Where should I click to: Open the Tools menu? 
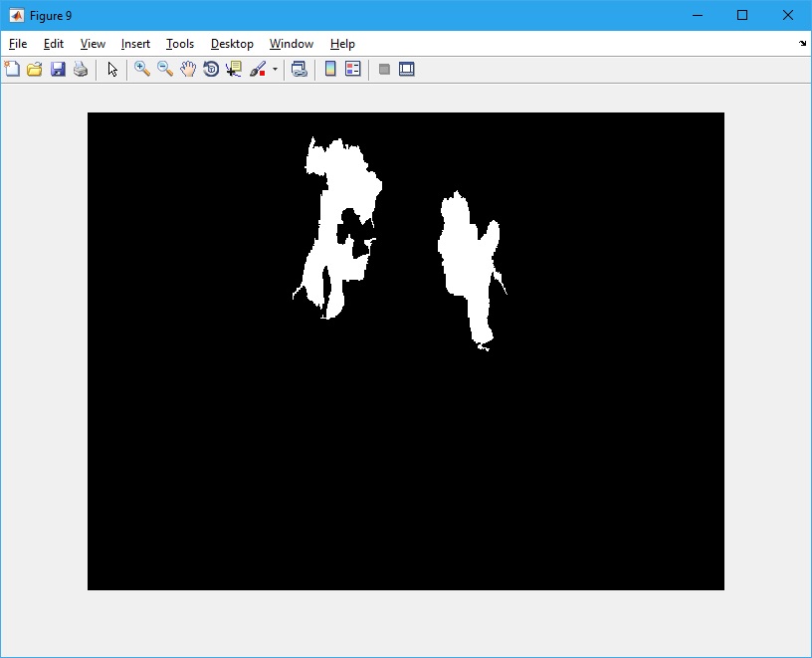tap(180, 44)
